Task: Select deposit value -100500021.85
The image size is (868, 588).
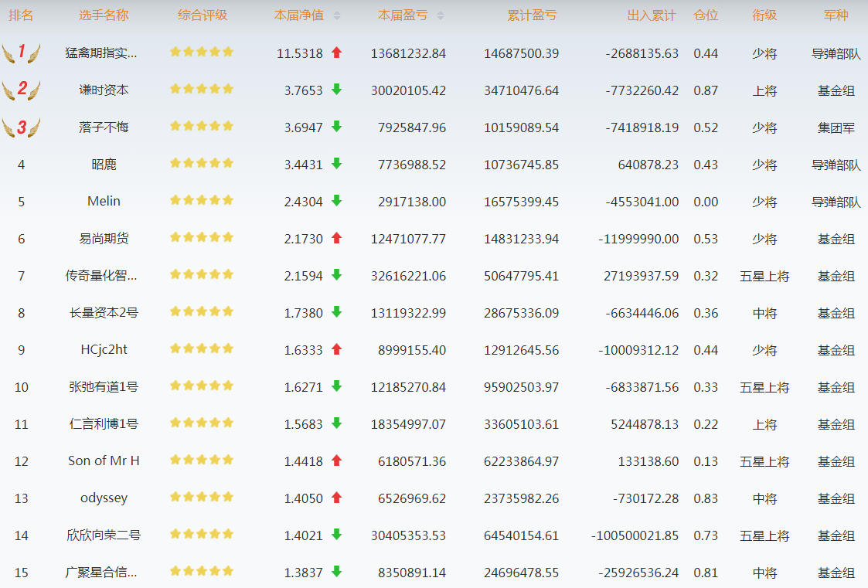Action: point(635,535)
